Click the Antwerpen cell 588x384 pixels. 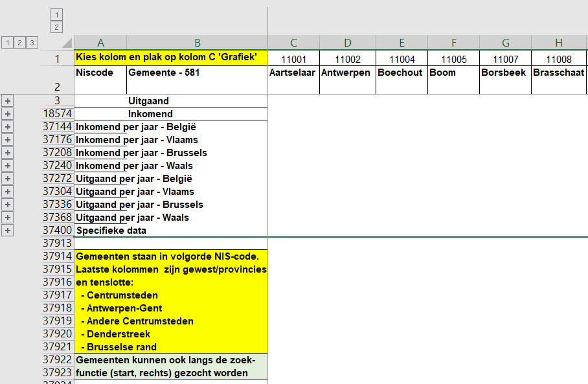[348, 80]
